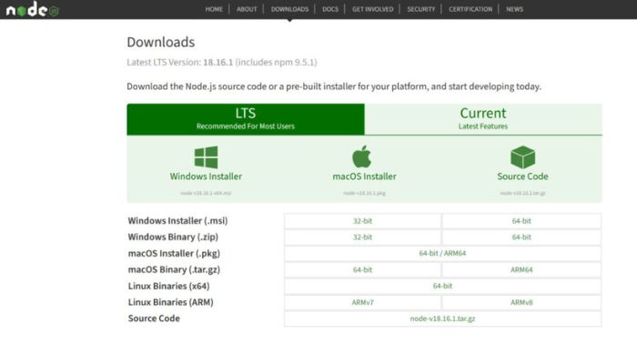637x364 pixels.
Task: Download Windows Binary (.zip) 64-bit
Action: [521, 238]
